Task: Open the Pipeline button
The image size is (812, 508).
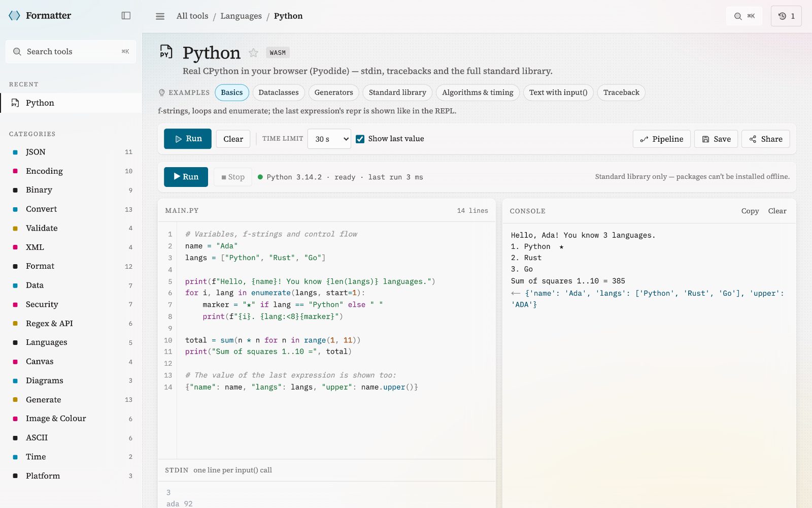Action: click(661, 139)
